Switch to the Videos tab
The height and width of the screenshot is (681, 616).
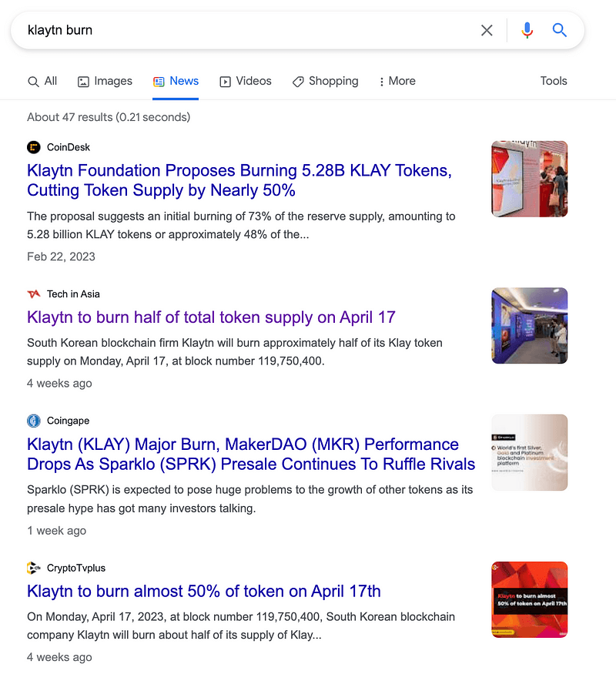click(x=246, y=81)
